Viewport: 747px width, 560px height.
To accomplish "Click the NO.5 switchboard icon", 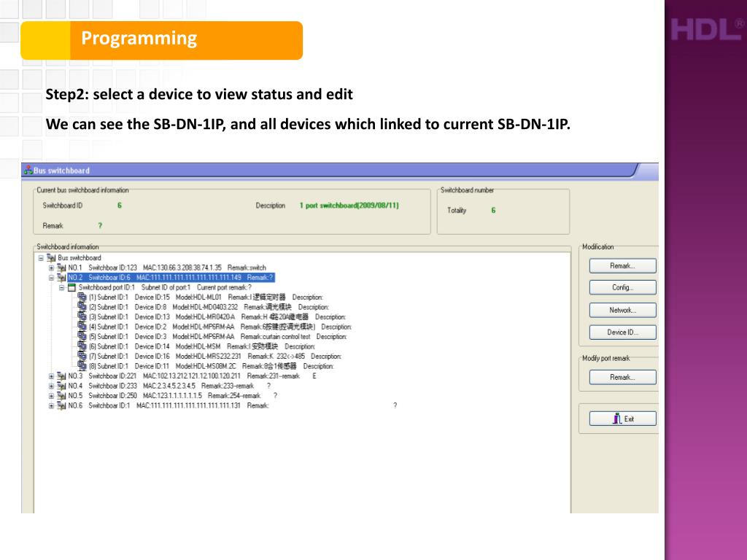I will (x=61, y=396).
